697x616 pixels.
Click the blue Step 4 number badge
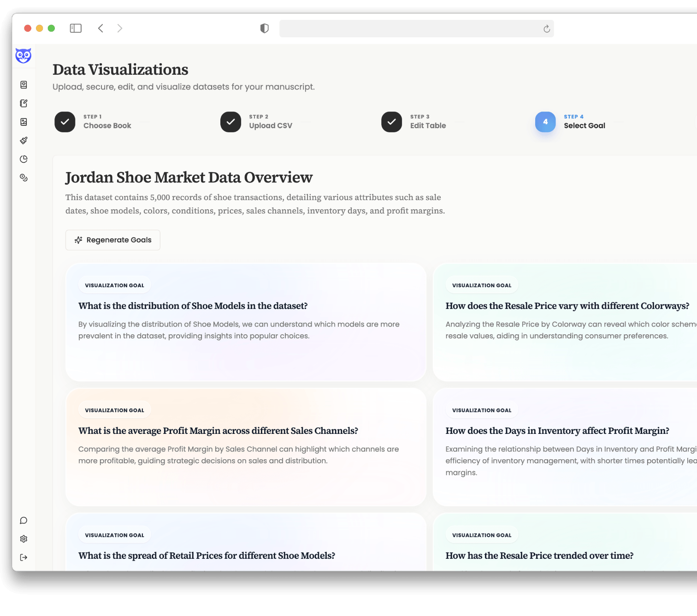[x=545, y=122]
